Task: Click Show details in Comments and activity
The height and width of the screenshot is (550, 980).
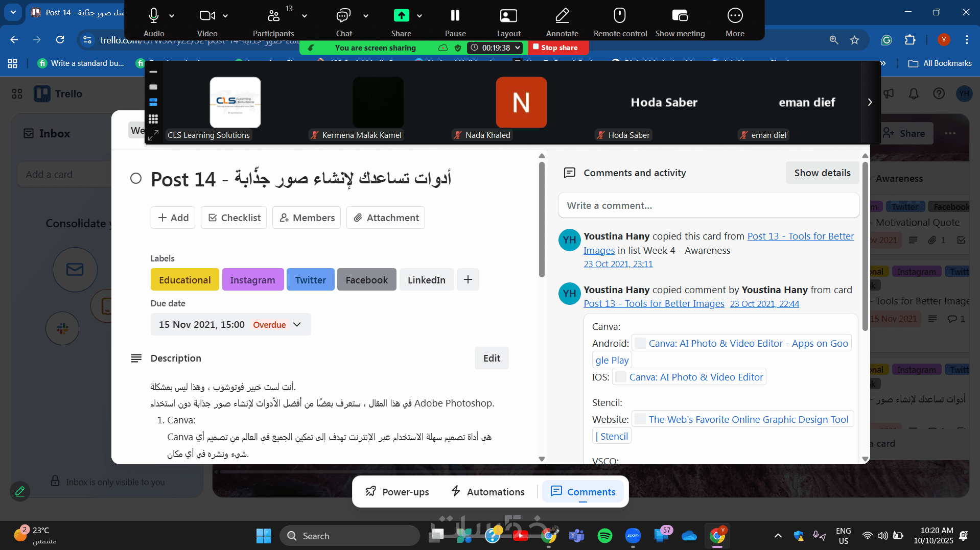Action: click(822, 173)
